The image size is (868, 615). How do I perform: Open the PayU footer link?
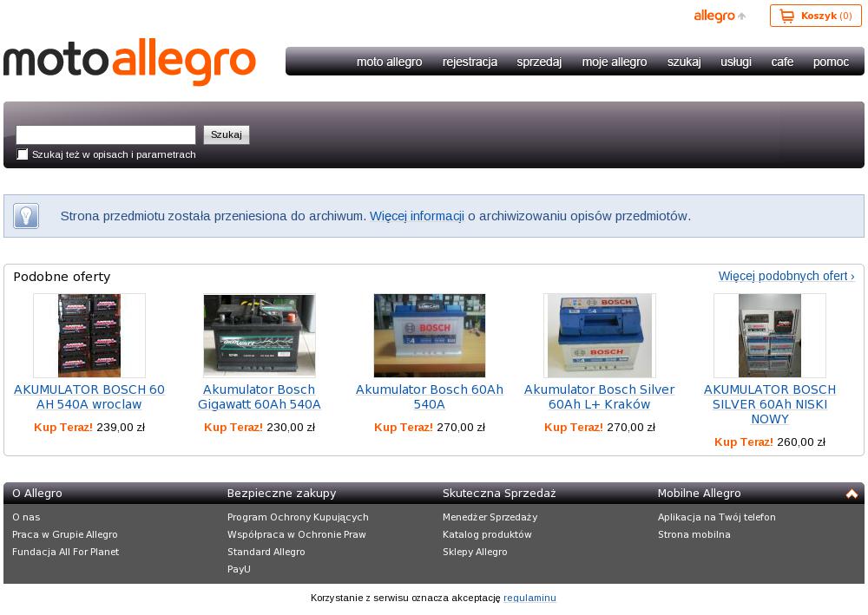(x=239, y=569)
